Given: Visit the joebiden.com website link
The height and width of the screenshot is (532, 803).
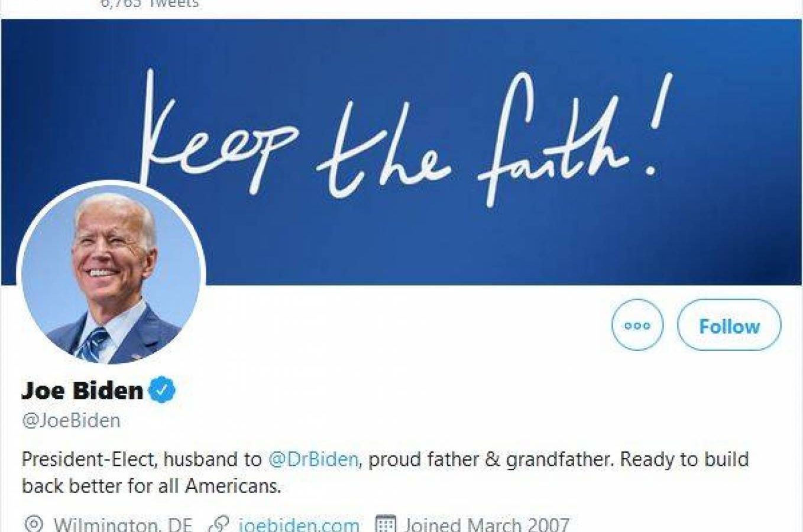Looking at the screenshot, I should [x=298, y=525].
